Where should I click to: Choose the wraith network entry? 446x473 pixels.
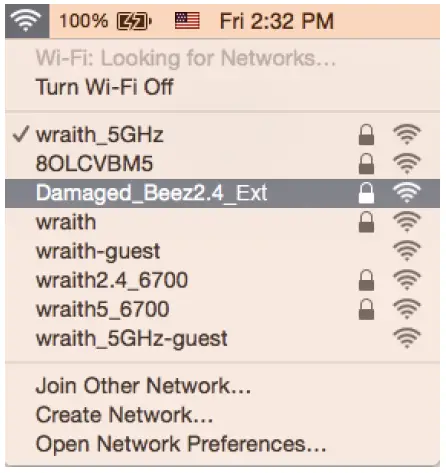[x=222, y=222]
